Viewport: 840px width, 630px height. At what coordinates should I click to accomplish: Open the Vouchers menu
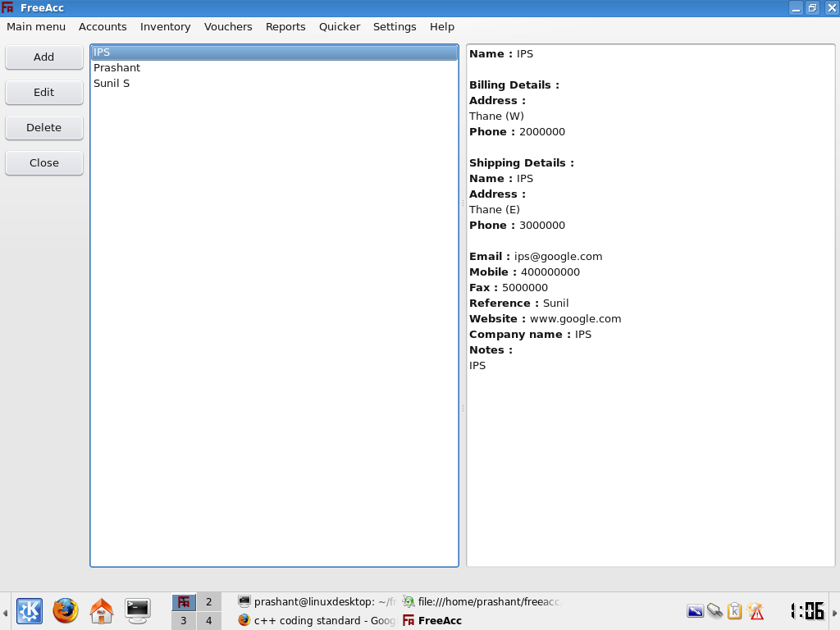pos(228,27)
